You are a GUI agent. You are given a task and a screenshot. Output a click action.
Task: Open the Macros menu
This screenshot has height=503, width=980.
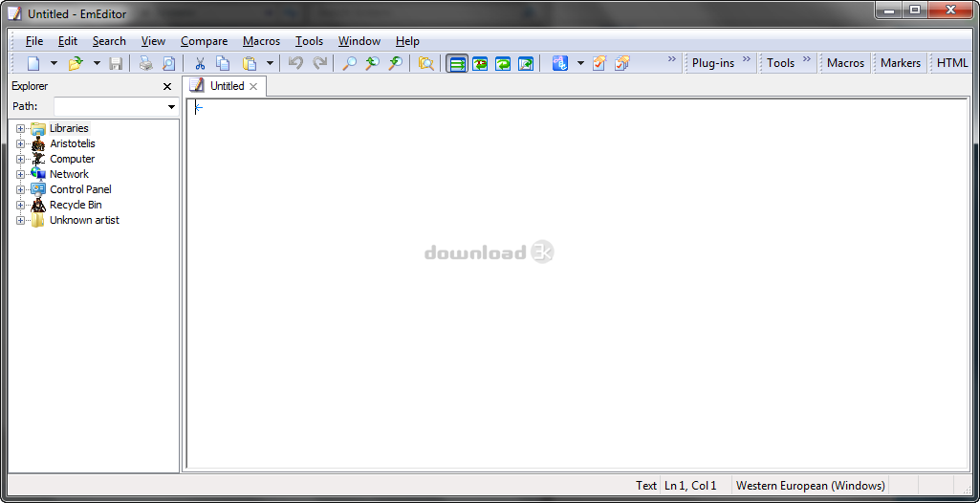[x=261, y=41]
